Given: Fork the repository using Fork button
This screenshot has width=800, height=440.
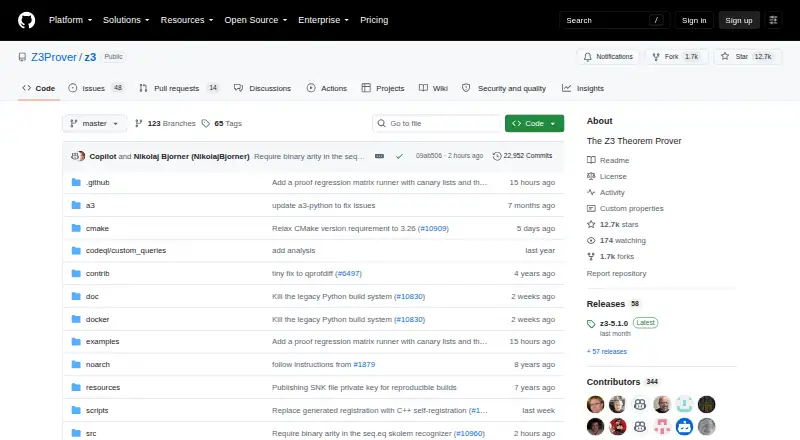Looking at the screenshot, I should coord(676,57).
